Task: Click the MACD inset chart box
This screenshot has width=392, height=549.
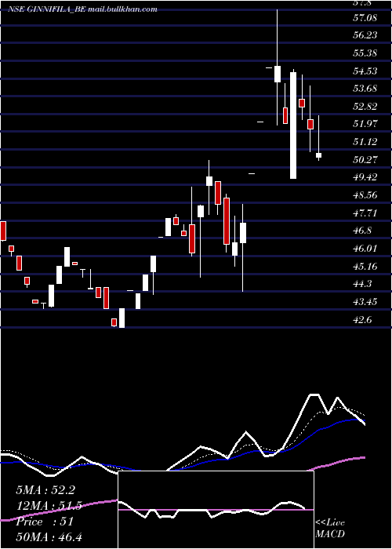Action: coord(216,510)
